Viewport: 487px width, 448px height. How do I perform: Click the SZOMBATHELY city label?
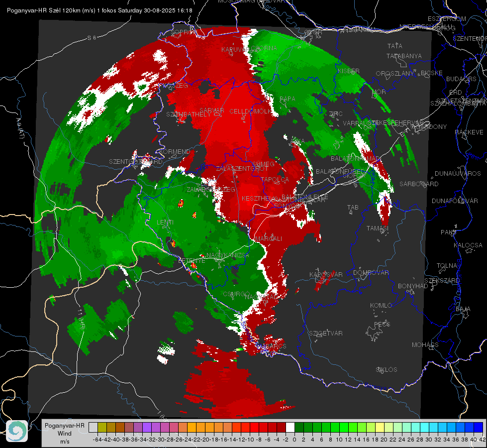pos(189,114)
